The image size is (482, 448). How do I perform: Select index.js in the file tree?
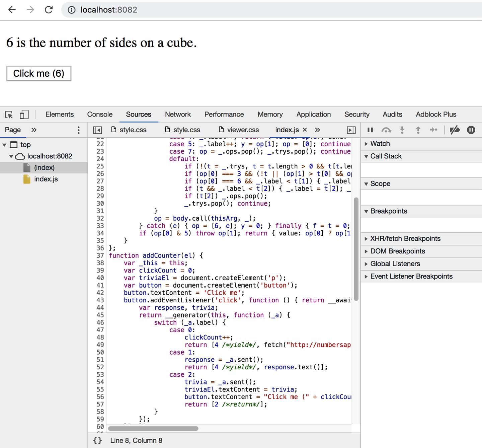pyautogui.click(x=46, y=179)
